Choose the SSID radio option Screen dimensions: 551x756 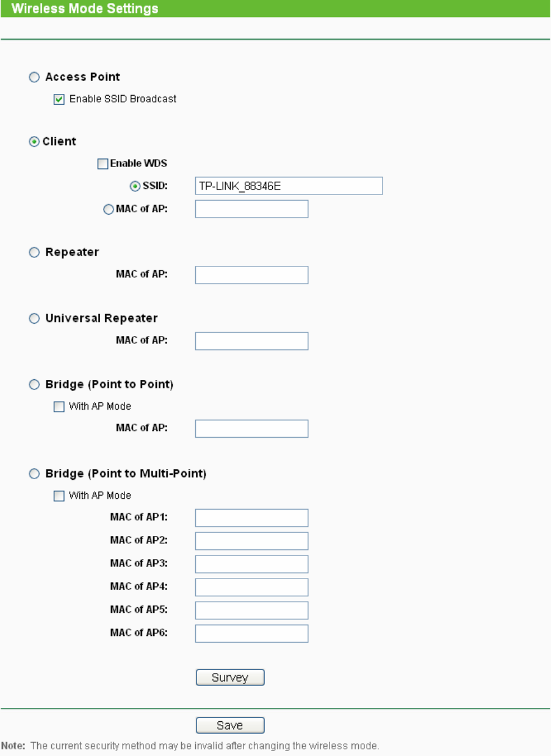[x=135, y=185]
